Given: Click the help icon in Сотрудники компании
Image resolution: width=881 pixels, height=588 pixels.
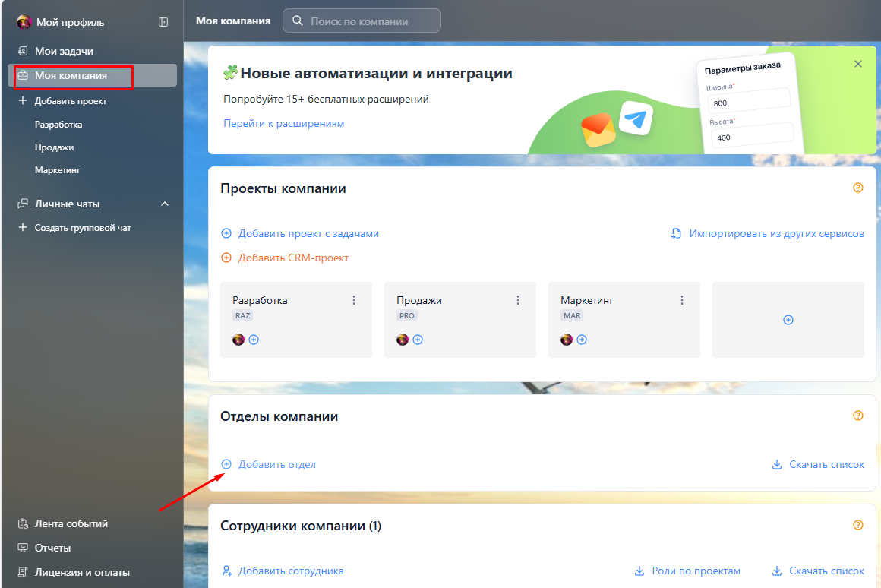Looking at the screenshot, I should (x=858, y=525).
